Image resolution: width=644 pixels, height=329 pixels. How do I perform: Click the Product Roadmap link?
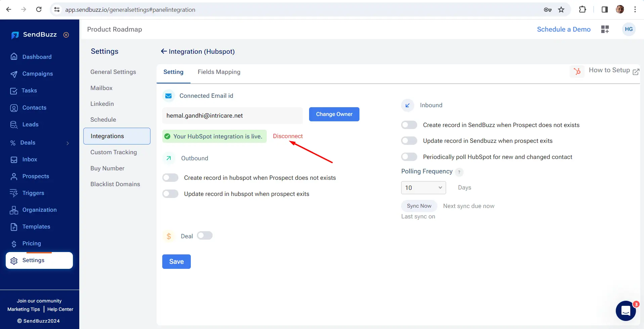pyautogui.click(x=115, y=29)
